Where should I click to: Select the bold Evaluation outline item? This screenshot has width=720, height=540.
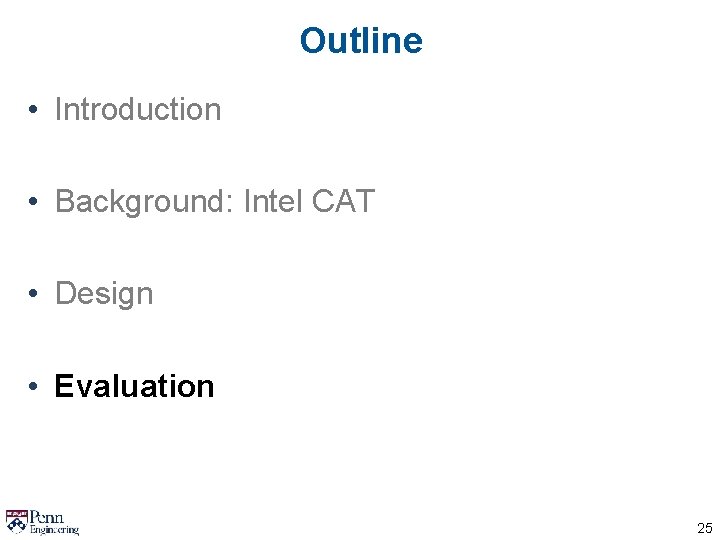pos(134,386)
